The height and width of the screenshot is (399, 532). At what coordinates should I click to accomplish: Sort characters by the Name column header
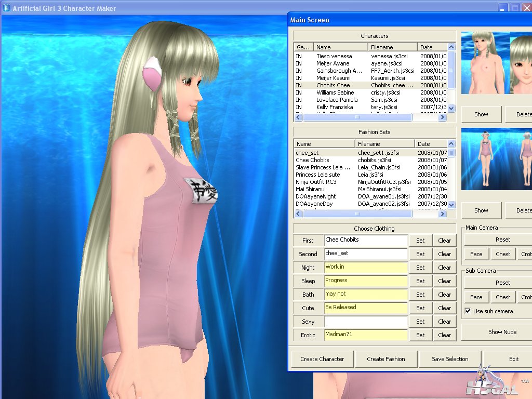click(x=340, y=47)
